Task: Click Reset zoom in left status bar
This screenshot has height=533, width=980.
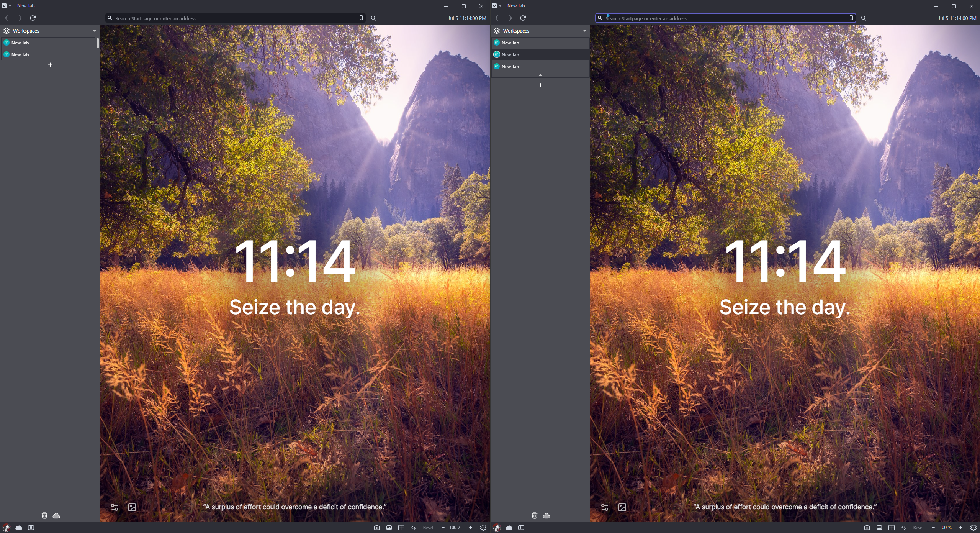Action: pyautogui.click(x=428, y=528)
